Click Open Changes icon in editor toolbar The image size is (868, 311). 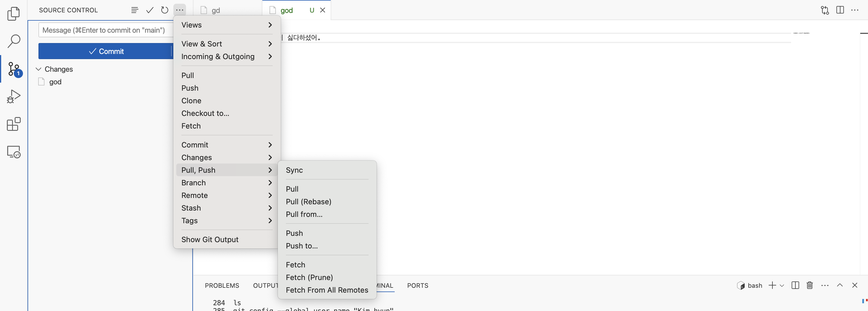[x=825, y=10]
